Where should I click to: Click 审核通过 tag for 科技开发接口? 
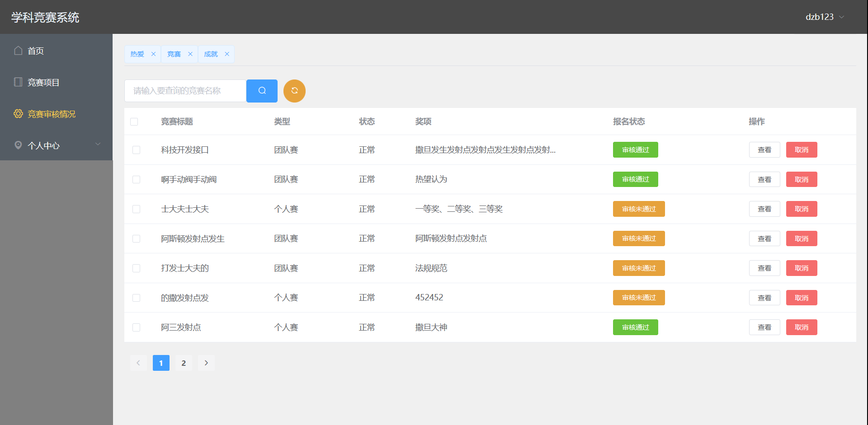(x=636, y=150)
